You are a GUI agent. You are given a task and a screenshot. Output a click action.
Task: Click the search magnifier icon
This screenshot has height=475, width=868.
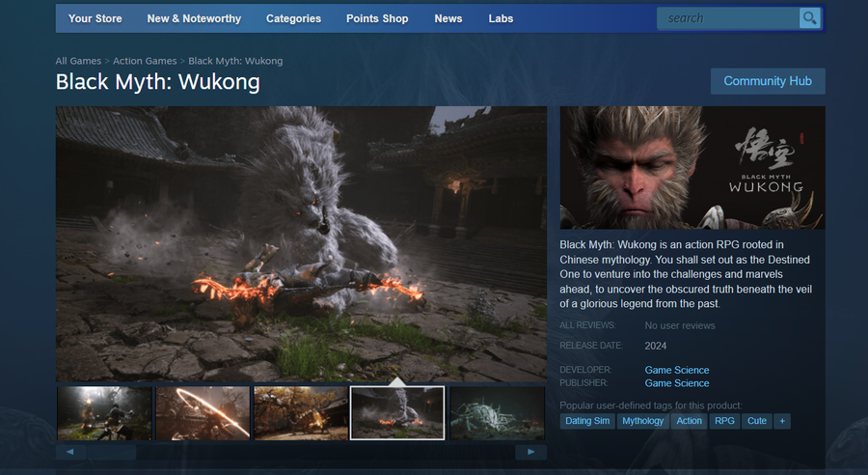pyautogui.click(x=810, y=18)
